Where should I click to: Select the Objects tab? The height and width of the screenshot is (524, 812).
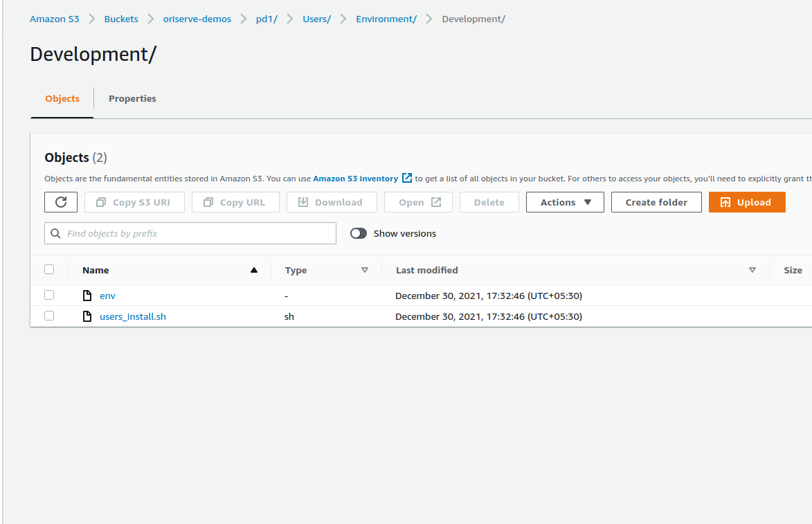tap(62, 99)
